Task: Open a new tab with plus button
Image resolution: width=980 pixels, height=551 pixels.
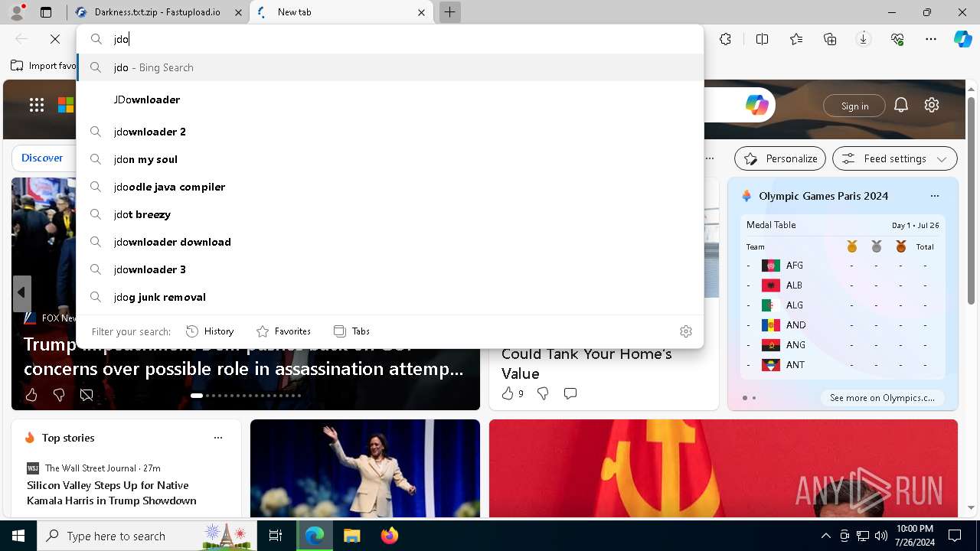Action: click(x=450, y=12)
